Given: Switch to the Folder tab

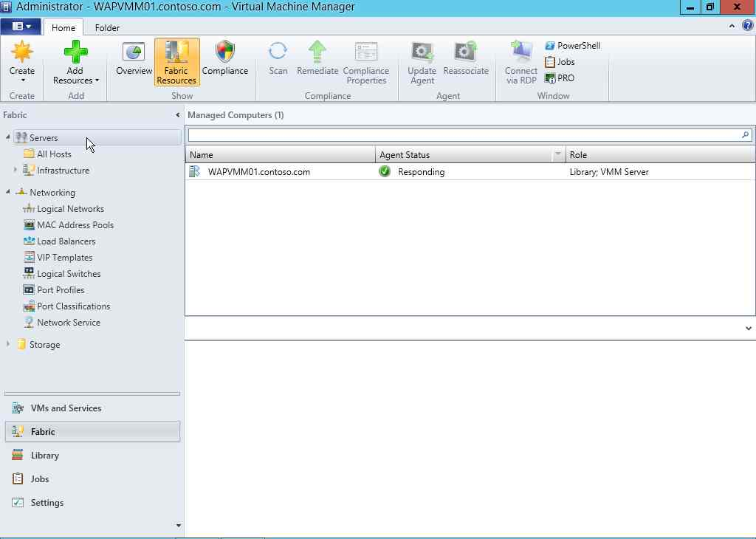Looking at the screenshot, I should pos(107,27).
